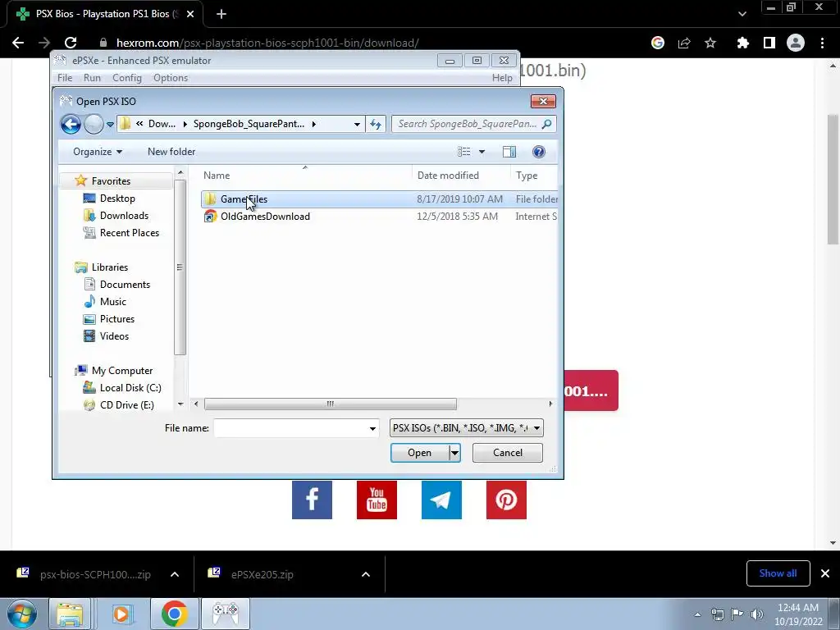Open Chrome three-dot menu

pos(822,43)
